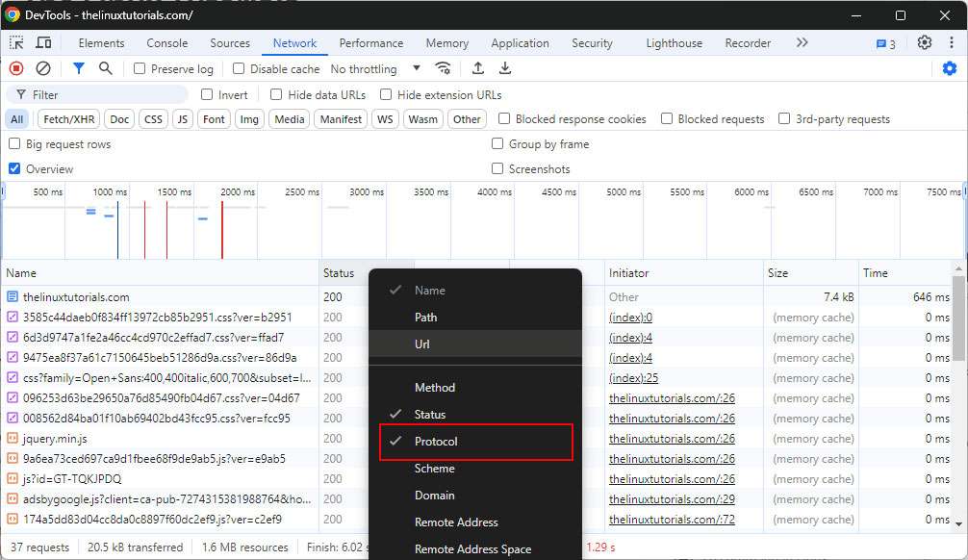Enable Disable cache checkbox

point(239,68)
